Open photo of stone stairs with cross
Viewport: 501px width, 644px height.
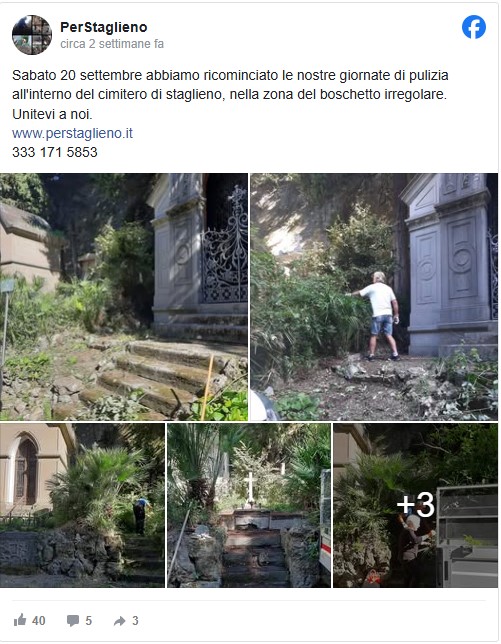[x=249, y=505]
